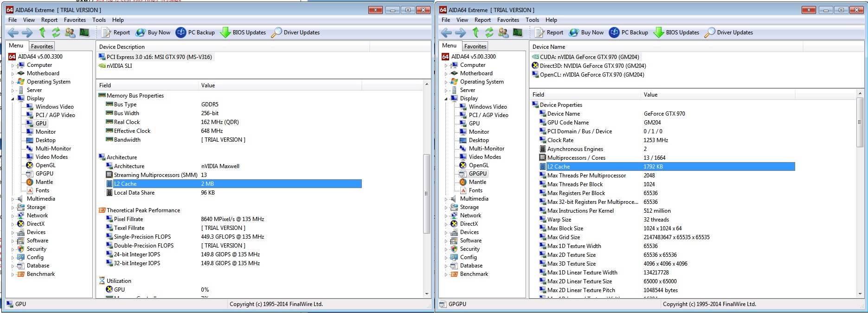Open PC Backup in left window toolbar
The height and width of the screenshot is (313, 868).
click(x=195, y=33)
